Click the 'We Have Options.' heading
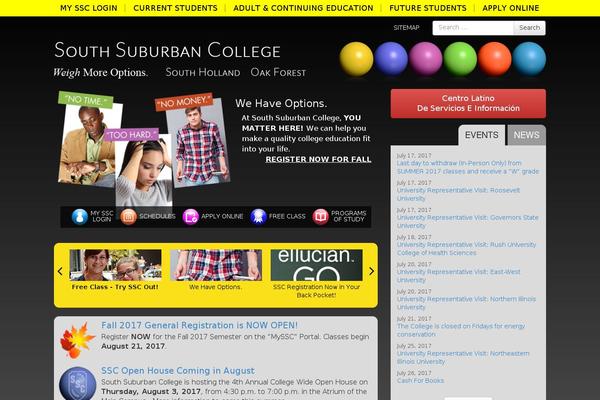600x400 pixels. (281, 103)
